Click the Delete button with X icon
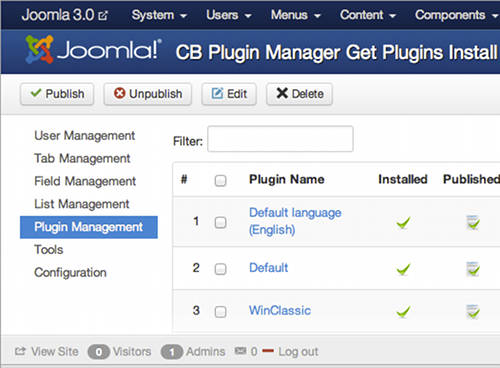 click(x=299, y=94)
